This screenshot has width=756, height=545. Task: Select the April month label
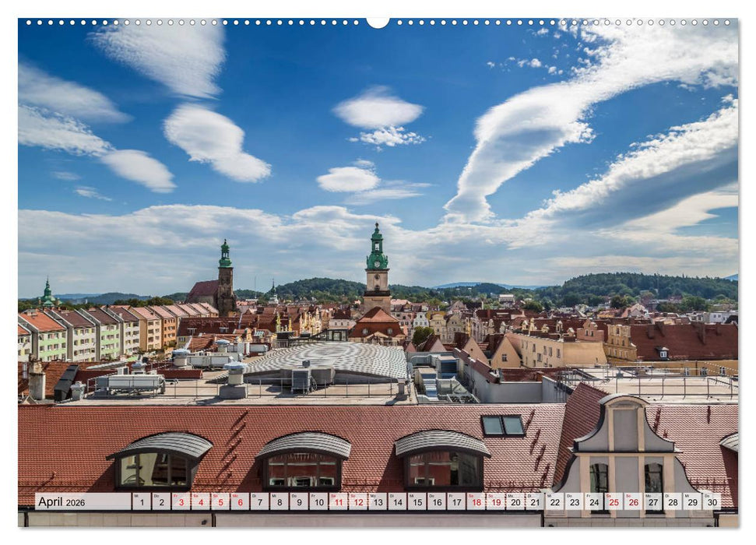tap(51, 502)
